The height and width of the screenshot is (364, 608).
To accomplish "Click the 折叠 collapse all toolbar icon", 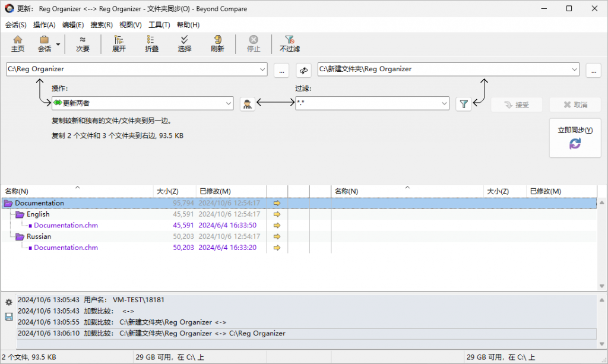I will coord(151,43).
